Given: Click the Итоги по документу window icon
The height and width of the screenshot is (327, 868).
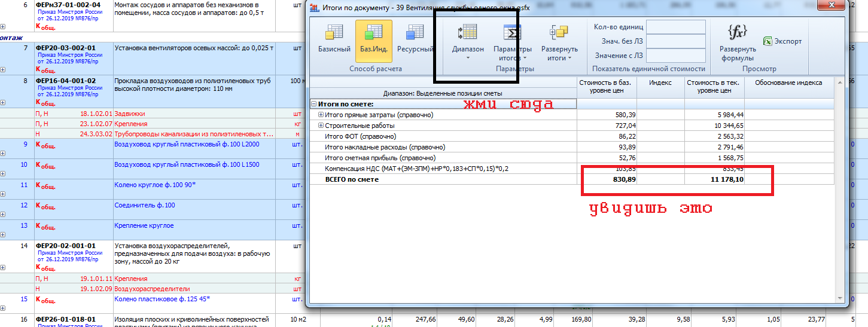Looking at the screenshot, I should pyautogui.click(x=315, y=8).
